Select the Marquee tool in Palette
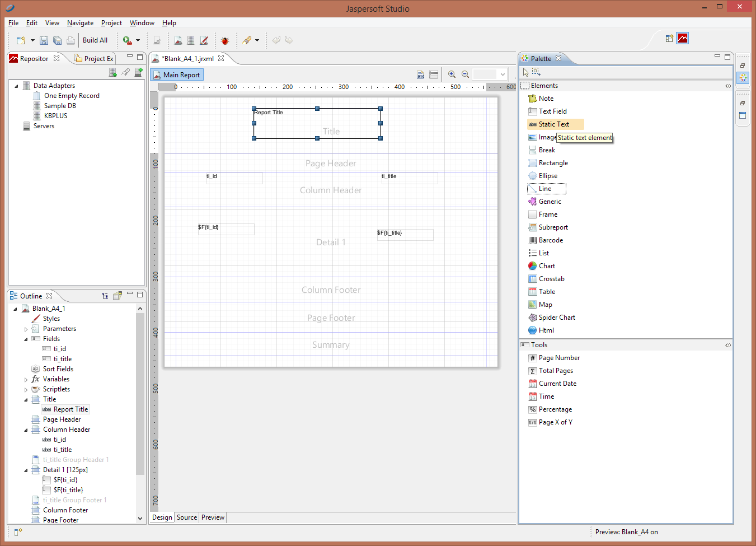The height and width of the screenshot is (546, 756). pos(536,72)
